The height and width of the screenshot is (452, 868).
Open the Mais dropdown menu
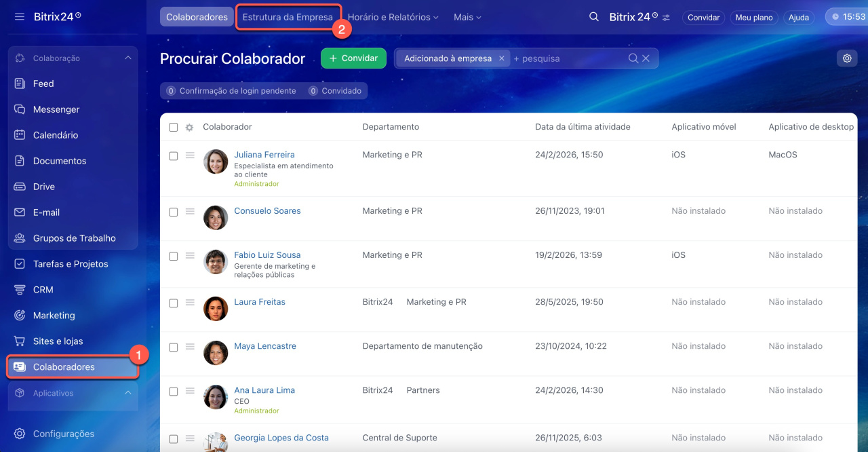tap(467, 17)
